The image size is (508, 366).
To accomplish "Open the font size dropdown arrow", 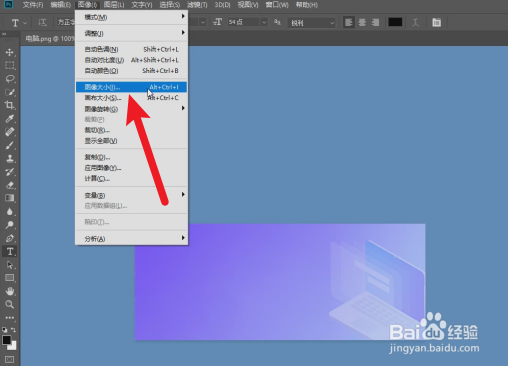I will tap(264, 22).
